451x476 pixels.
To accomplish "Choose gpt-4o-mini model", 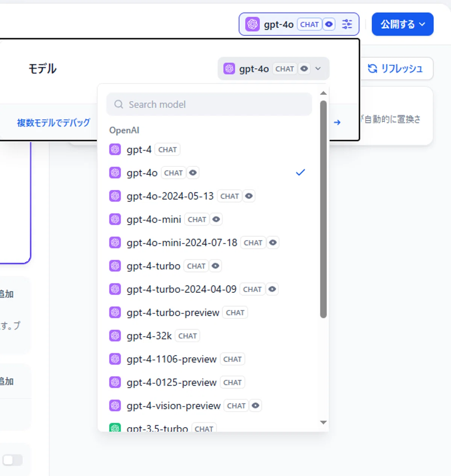I will point(209,219).
